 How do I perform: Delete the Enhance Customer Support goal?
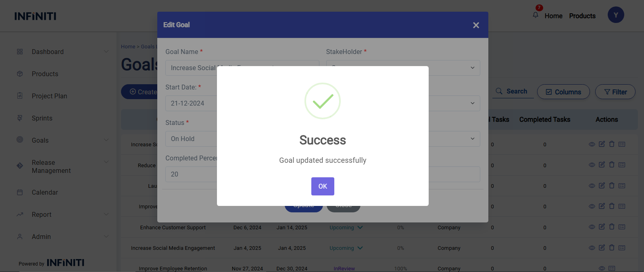(x=612, y=227)
